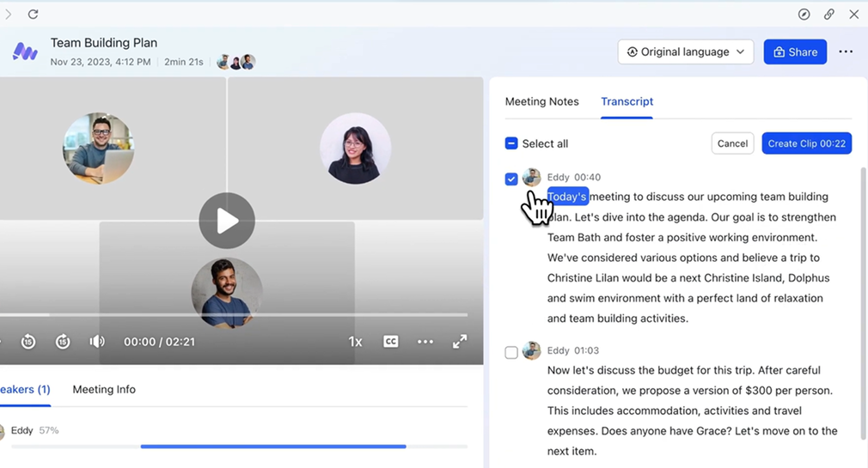Uncheck Eddy 00:40 transcript segment
Image resolution: width=868 pixels, height=468 pixels.
(x=511, y=179)
